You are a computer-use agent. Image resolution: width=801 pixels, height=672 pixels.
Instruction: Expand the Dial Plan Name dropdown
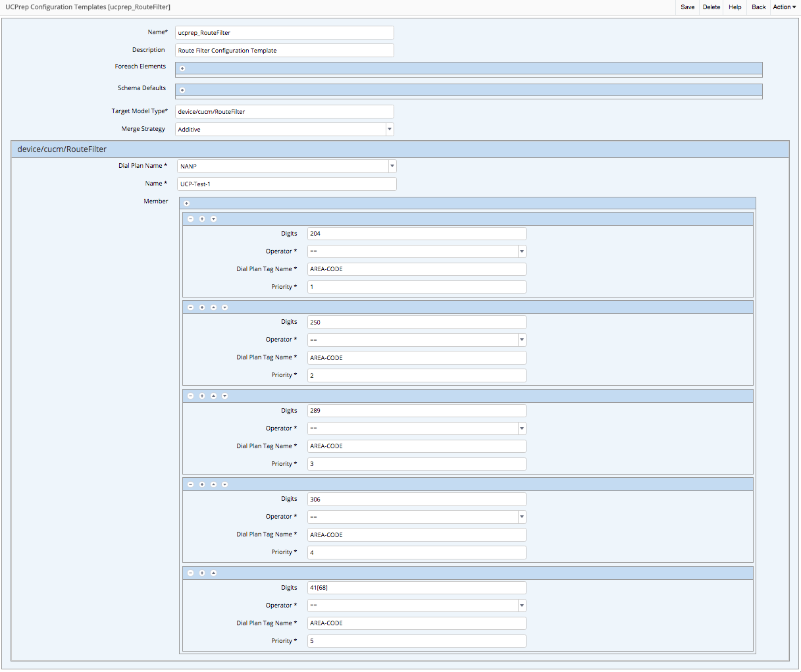[x=392, y=167]
